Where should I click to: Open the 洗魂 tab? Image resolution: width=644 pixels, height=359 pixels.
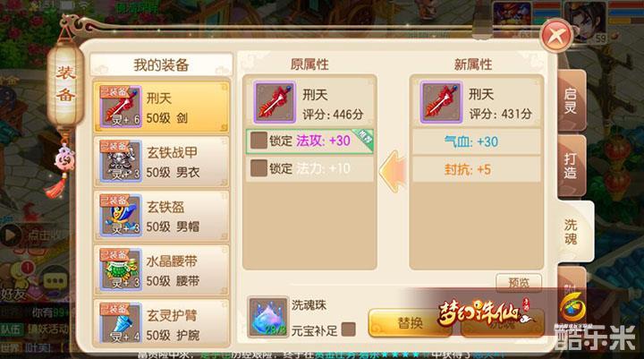click(574, 232)
